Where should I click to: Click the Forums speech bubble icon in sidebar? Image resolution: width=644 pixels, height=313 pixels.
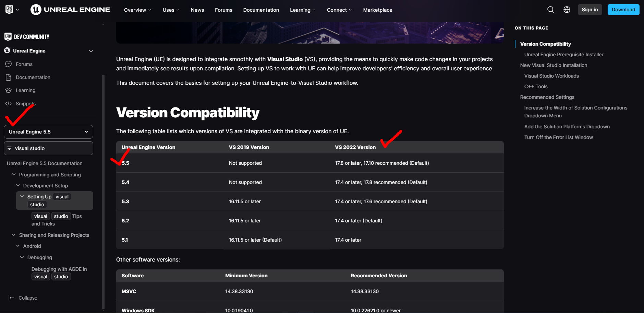point(9,64)
